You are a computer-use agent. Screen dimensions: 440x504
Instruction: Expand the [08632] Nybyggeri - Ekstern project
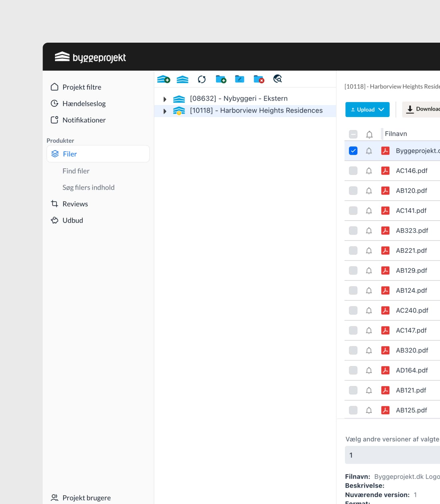pyautogui.click(x=165, y=99)
